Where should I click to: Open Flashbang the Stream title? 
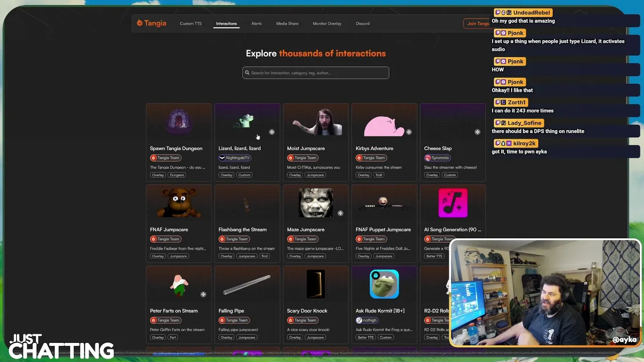click(x=243, y=230)
